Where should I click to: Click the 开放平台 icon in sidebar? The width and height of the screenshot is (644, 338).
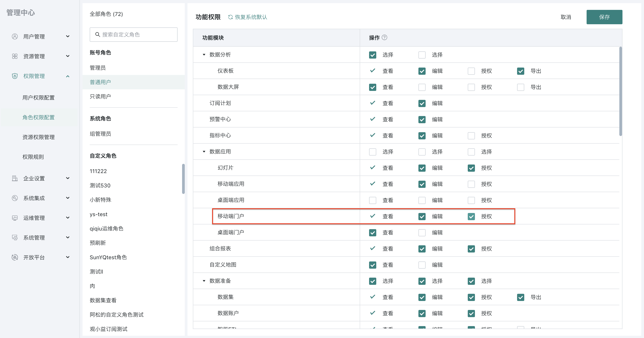tap(15, 257)
